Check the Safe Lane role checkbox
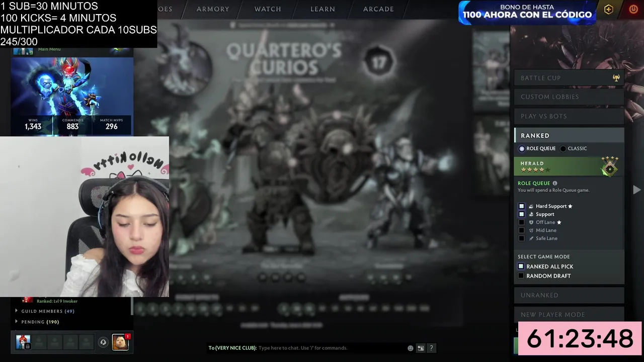The image size is (644, 362). tap(521, 238)
